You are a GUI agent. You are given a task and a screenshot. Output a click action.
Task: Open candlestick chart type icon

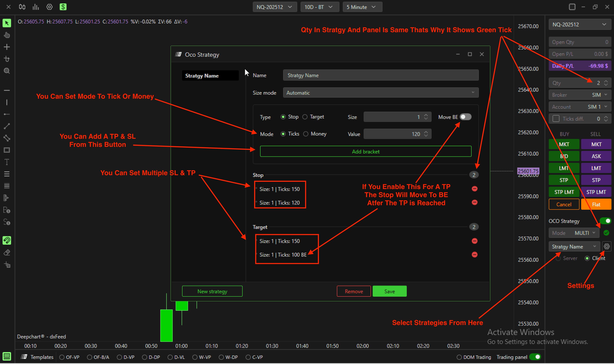[22, 7]
